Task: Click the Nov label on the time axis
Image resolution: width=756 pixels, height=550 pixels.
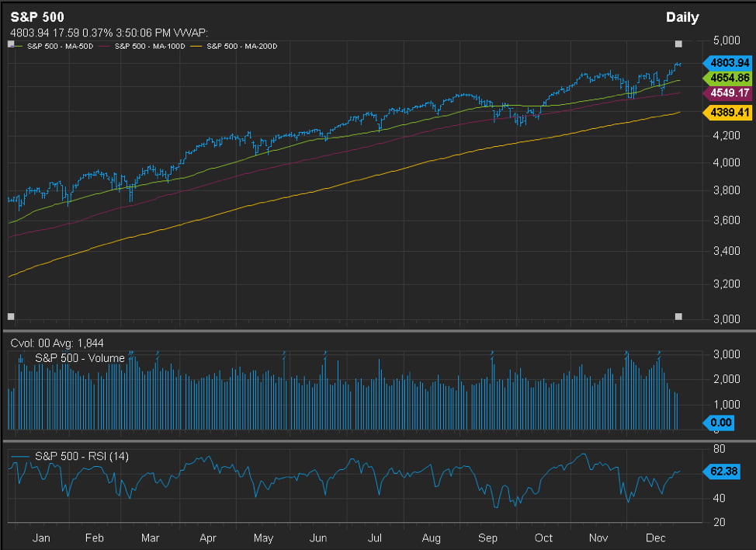Action: click(x=598, y=538)
